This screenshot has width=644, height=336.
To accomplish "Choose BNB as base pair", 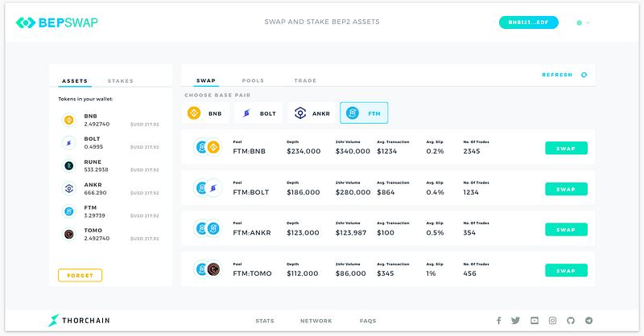I will pos(205,113).
